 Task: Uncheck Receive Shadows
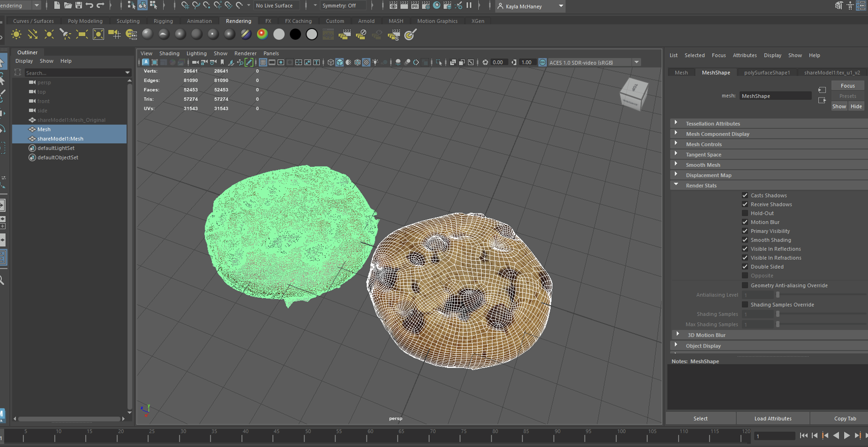[x=745, y=204]
